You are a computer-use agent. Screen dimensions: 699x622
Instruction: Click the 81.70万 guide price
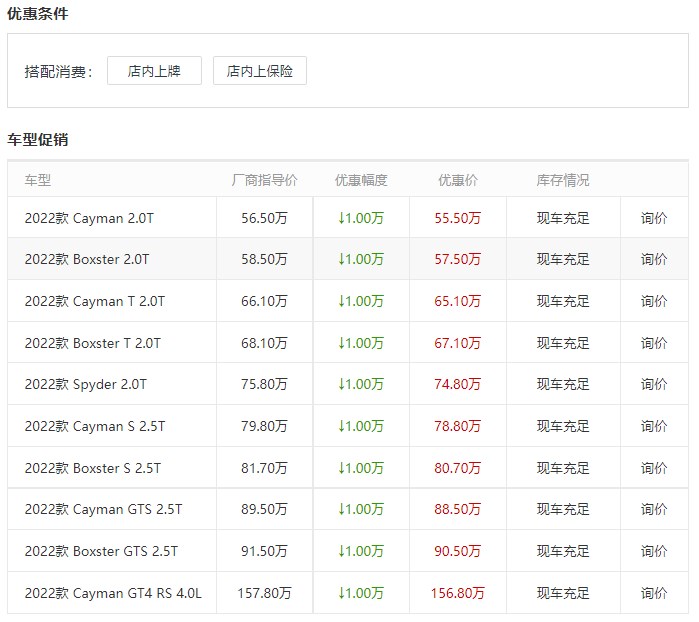point(264,468)
